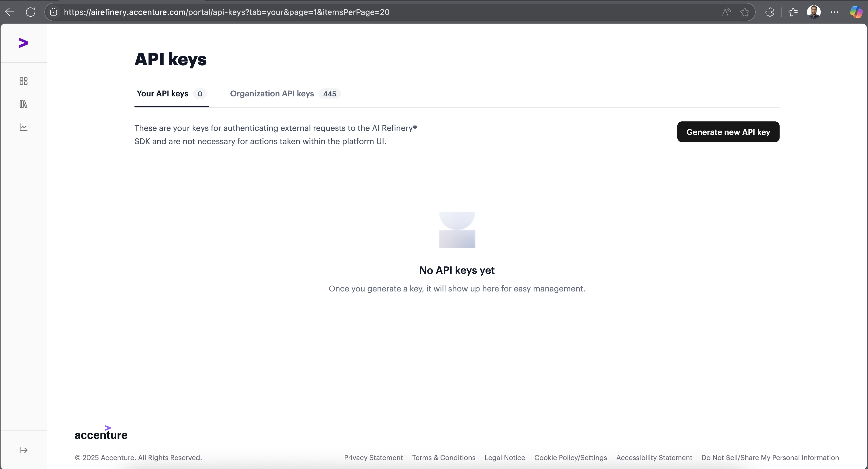Click the browser back arrow
868x469 pixels.
[x=10, y=12]
